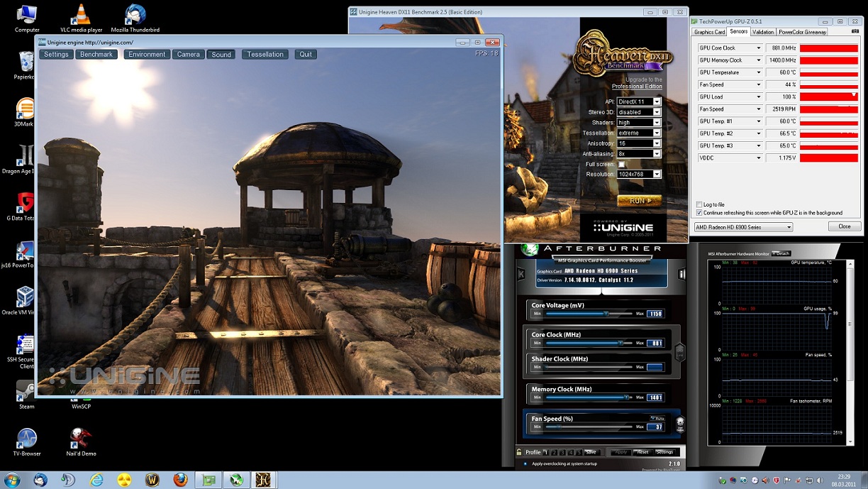868x489 pixels.
Task: Uncheck Continue refreshing in background checkbox
Action: [x=699, y=212]
